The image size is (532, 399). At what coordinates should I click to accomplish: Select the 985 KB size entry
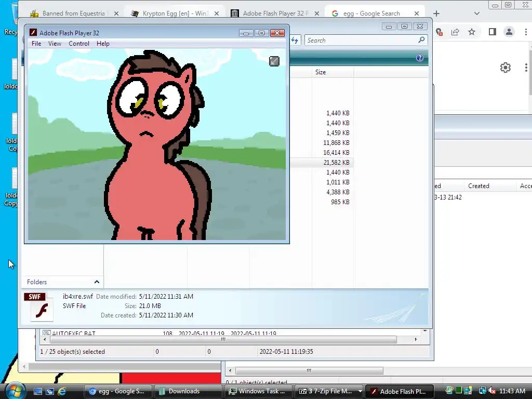click(x=340, y=202)
